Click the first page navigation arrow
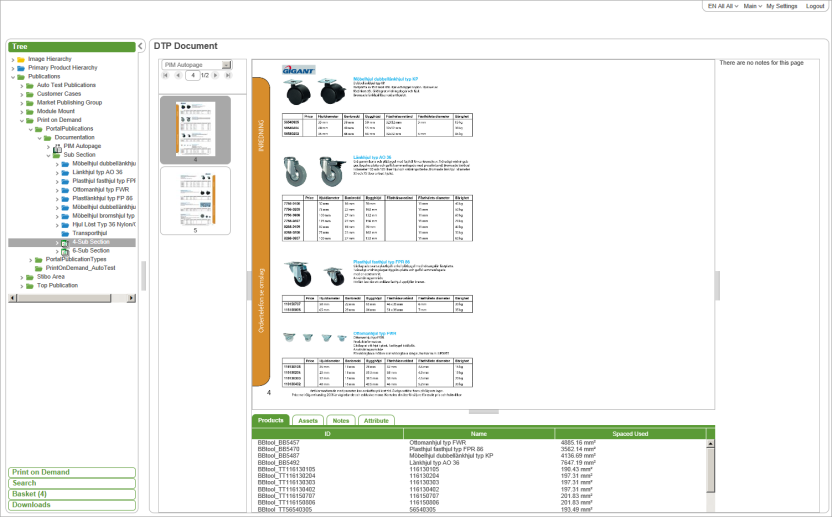The image size is (832, 517). pyautogui.click(x=168, y=76)
